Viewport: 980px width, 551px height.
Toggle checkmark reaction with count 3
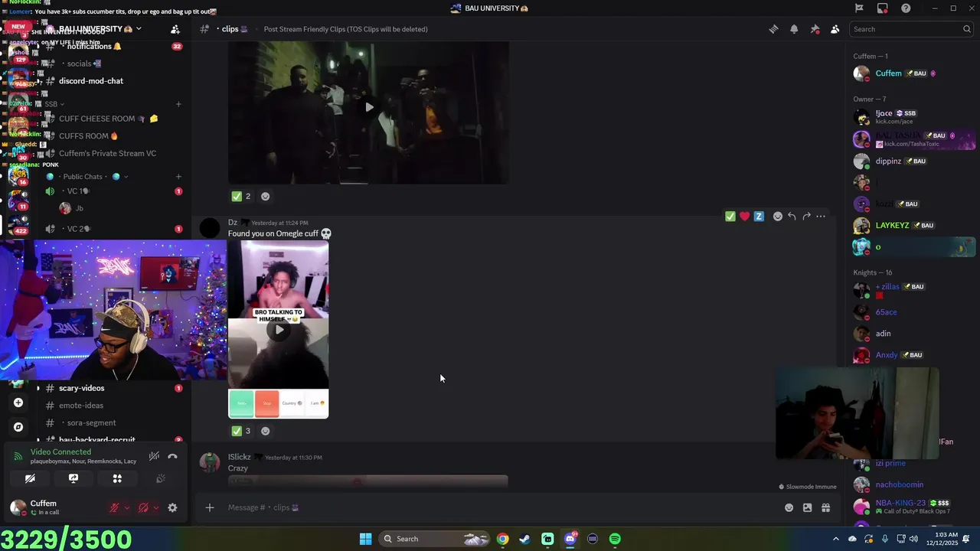pyautogui.click(x=241, y=431)
